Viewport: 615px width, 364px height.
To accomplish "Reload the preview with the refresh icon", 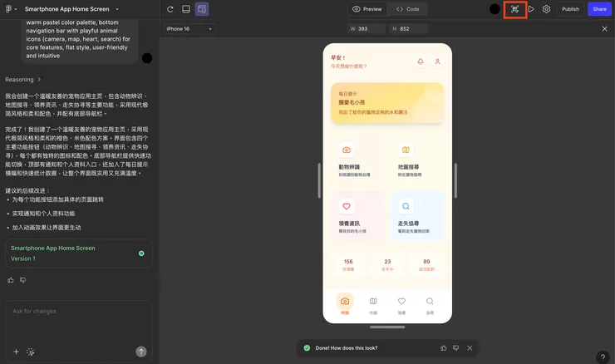I will click(x=170, y=9).
